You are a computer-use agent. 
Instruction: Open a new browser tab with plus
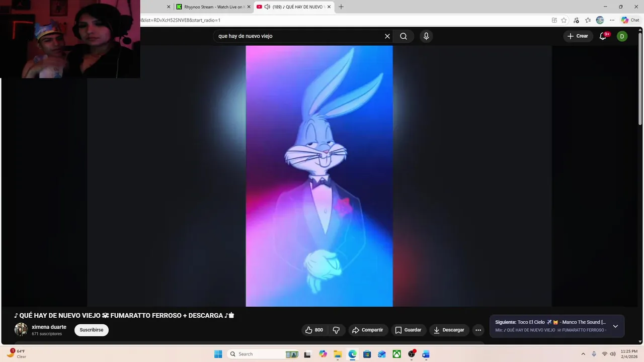coord(341,7)
